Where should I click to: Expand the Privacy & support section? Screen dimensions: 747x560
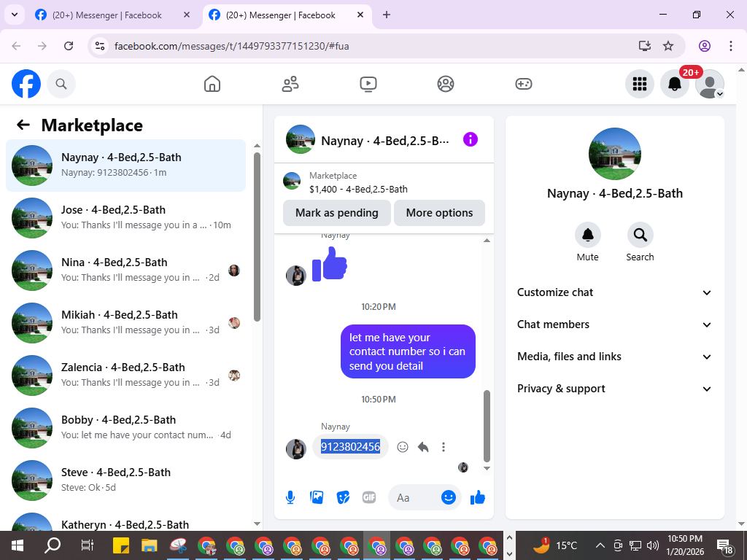click(x=614, y=389)
